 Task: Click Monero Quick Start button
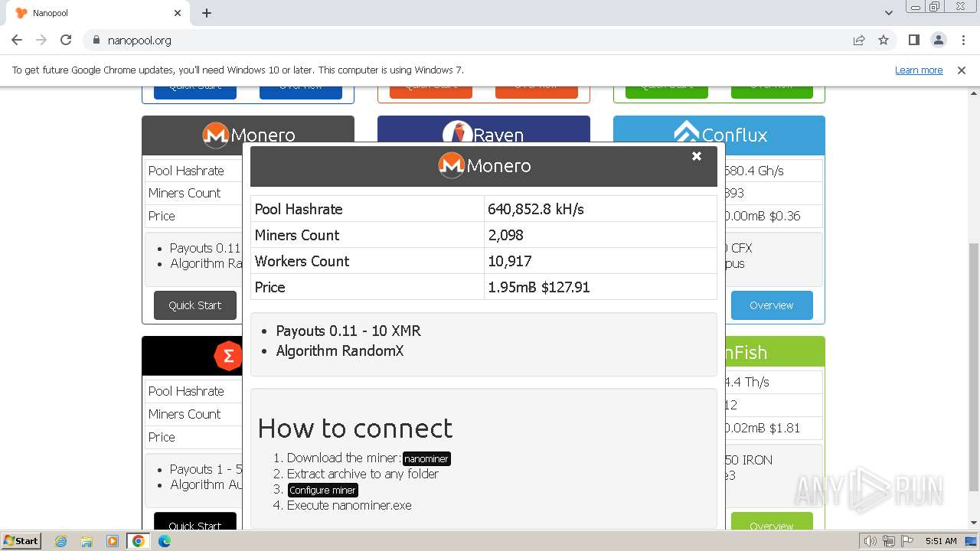coord(194,305)
